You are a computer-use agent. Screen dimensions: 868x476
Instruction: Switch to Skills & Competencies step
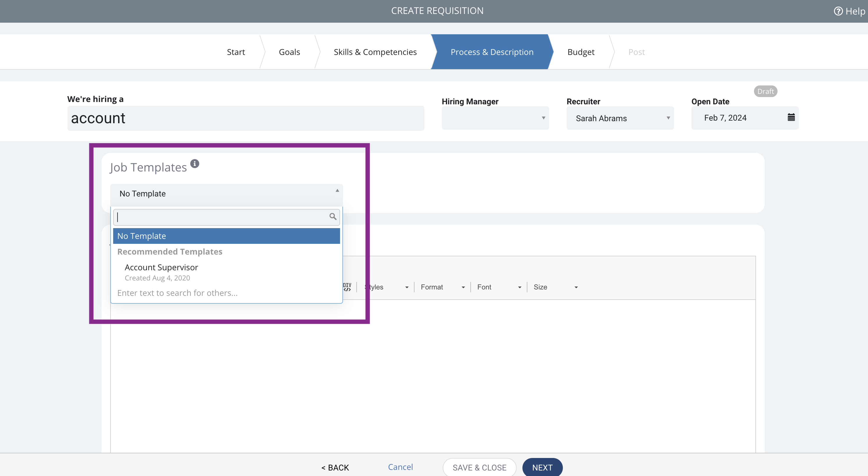pos(375,52)
